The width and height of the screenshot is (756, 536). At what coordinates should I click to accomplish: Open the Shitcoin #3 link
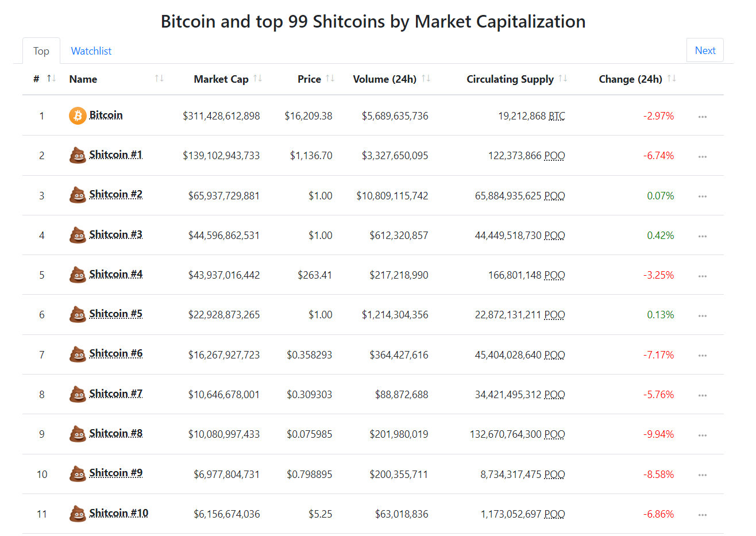[115, 234]
